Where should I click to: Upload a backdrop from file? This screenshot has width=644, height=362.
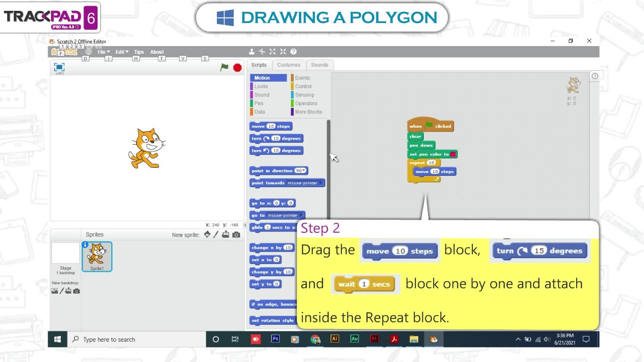click(68, 291)
